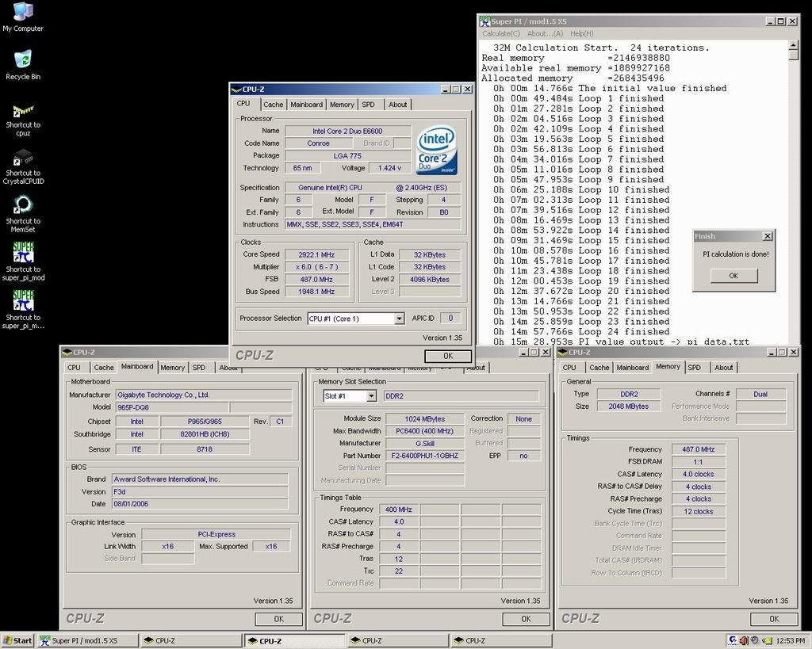Open Mainboard tab in front CPU-Z window

[306, 105]
